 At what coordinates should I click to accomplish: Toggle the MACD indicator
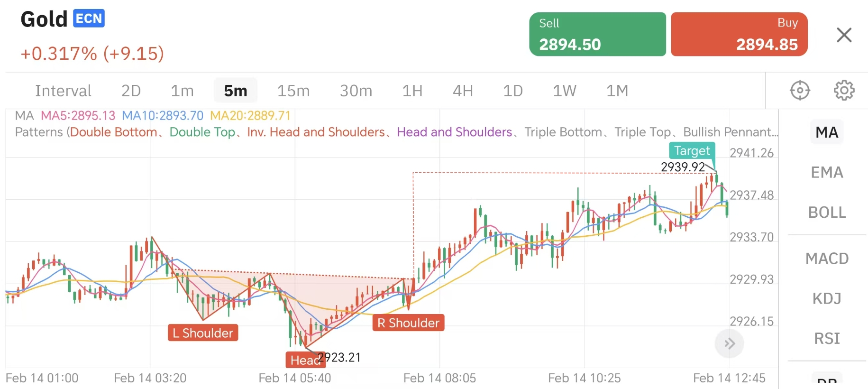[x=827, y=259]
